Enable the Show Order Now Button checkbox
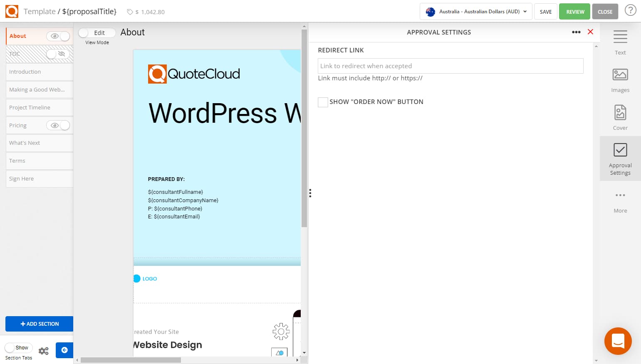Image resolution: width=641 pixels, height=364 pixels. (323, 102)
